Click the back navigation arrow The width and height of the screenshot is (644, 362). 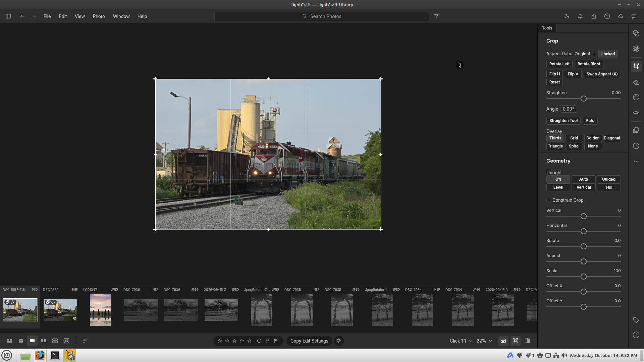[22, 16]
